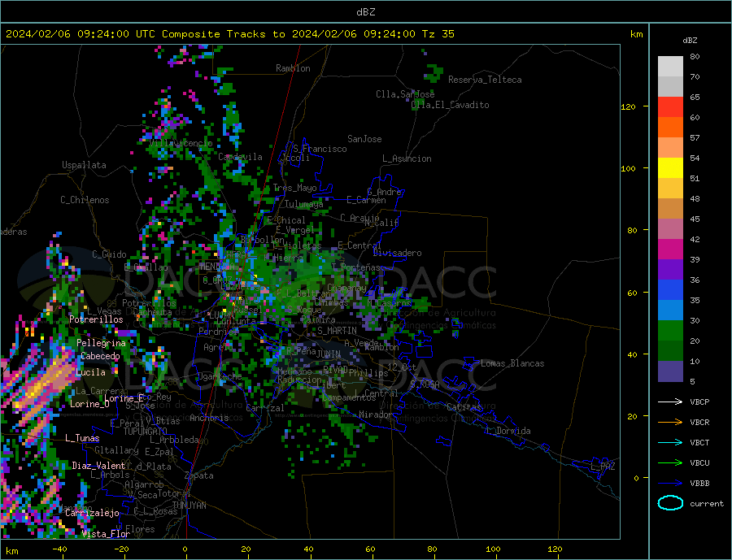This screenshot has height=560, width=732.
Task: Click the 80 dBZ value in legend
Action: tap(695, 56)
